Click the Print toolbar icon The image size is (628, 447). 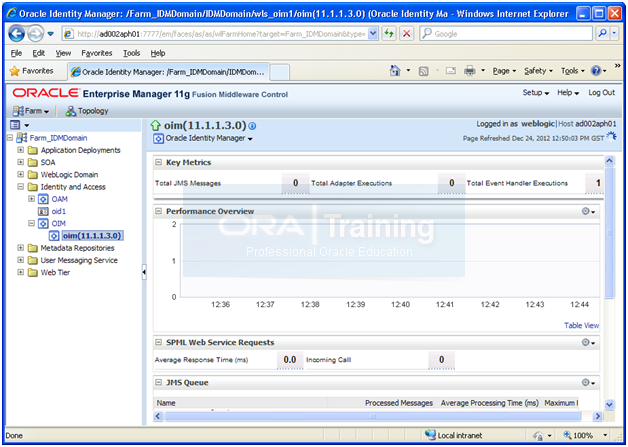coord(469,71)
